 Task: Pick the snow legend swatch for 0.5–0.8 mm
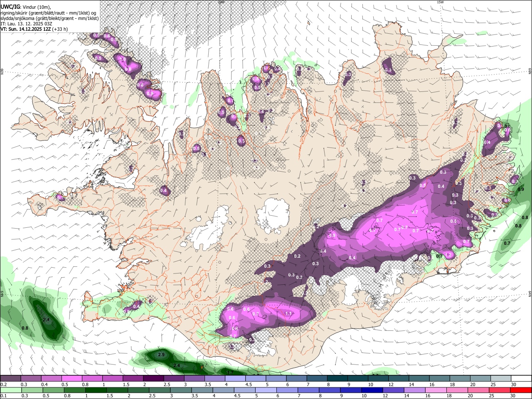pyautogui.click(x=71, y=378)
